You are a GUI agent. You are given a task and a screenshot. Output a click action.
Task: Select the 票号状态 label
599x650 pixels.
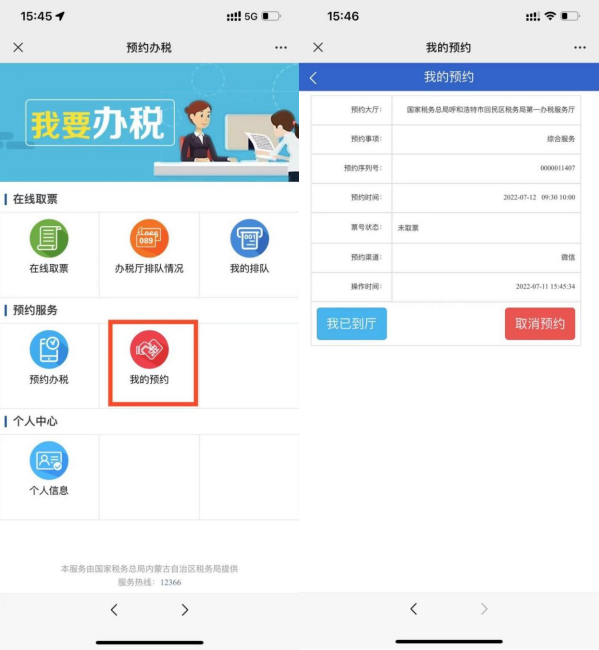(x=366, y=227)
